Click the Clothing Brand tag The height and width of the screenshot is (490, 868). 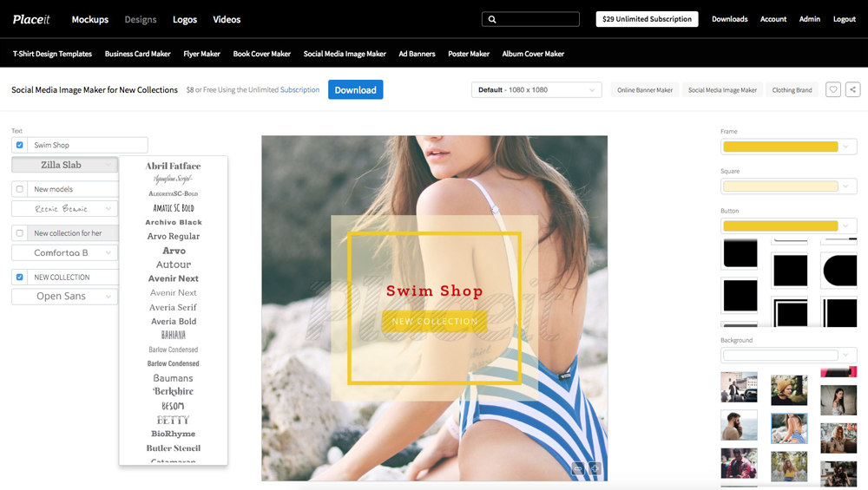point(792,89)
